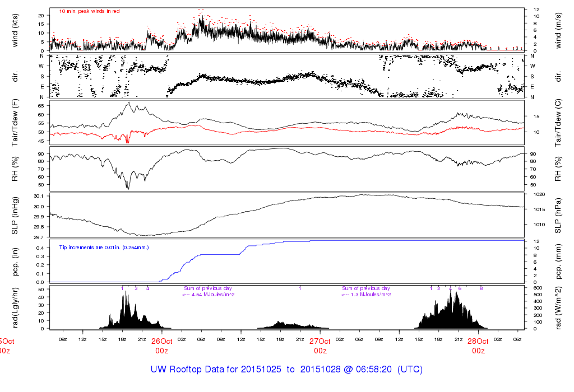Click the 'SLP (hPa)' right axis label
Viewport: 574px width, 392px height.
pos(558,216)
